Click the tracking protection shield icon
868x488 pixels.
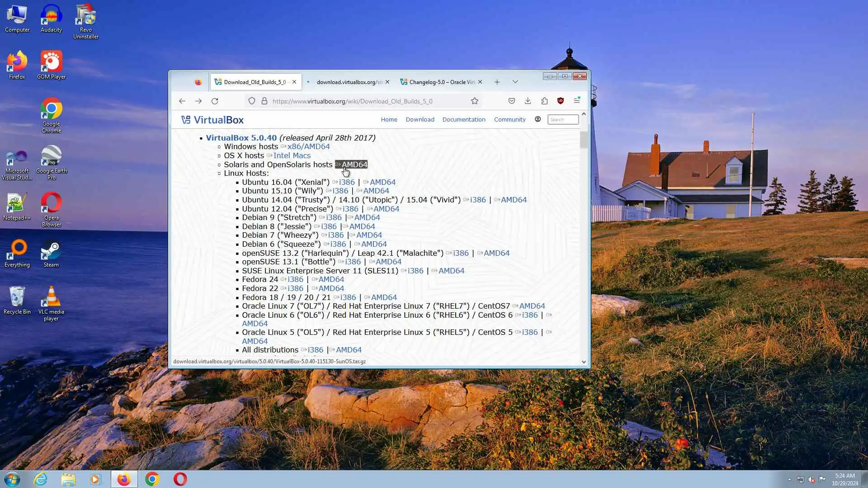pos(252,101)
